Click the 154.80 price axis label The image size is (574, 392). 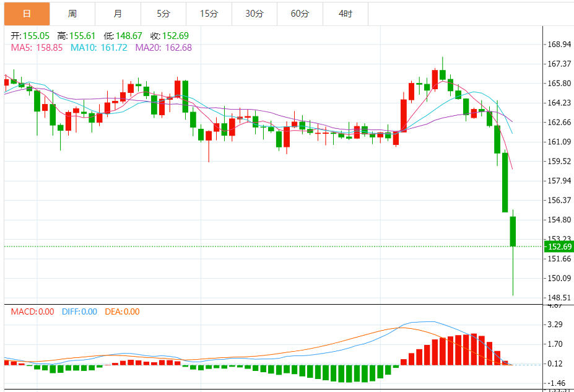559,220
